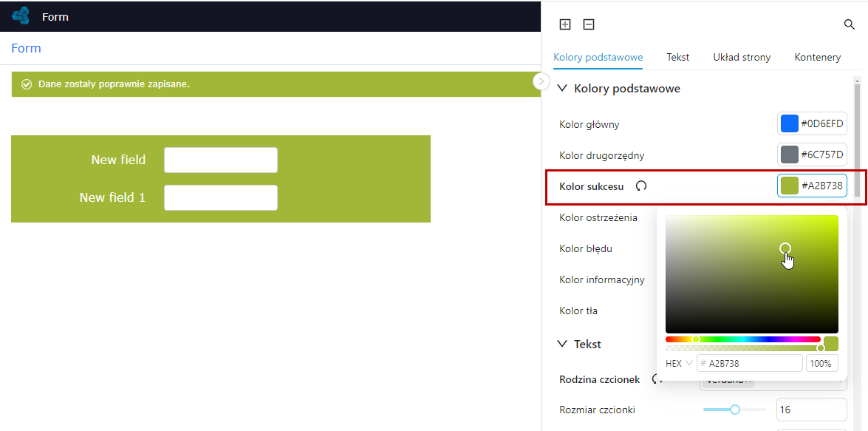
Task: Switch to the Tekst tab
Action: [x=677, y=57]
